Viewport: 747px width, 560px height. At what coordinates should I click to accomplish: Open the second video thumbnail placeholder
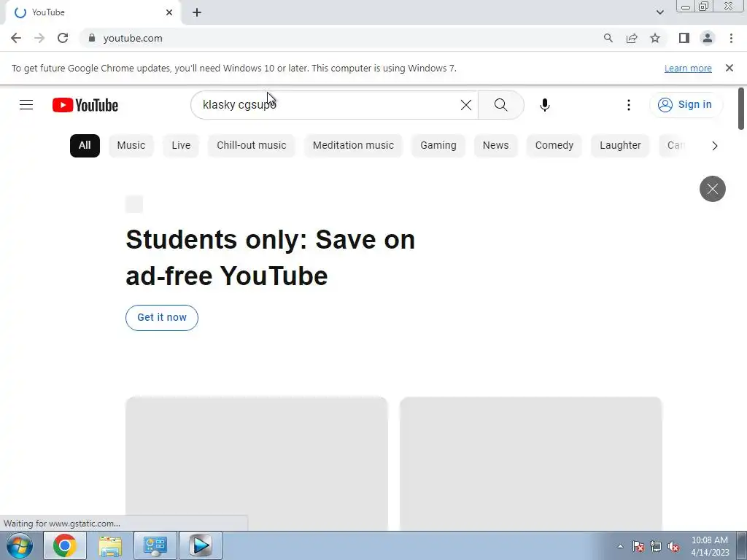tap(531, 463)
